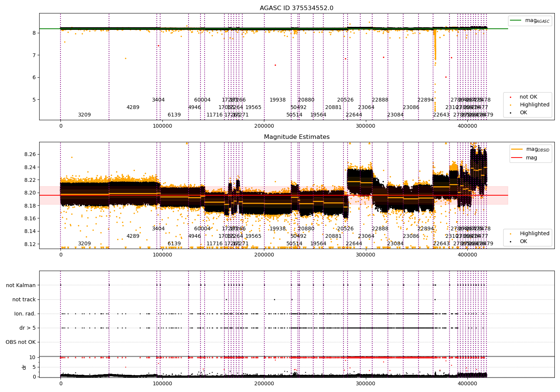Viewport: 560px width, 392px height.
Task: Click obsid label 19565 in the AGASC plot
Action: pos(253,107)
